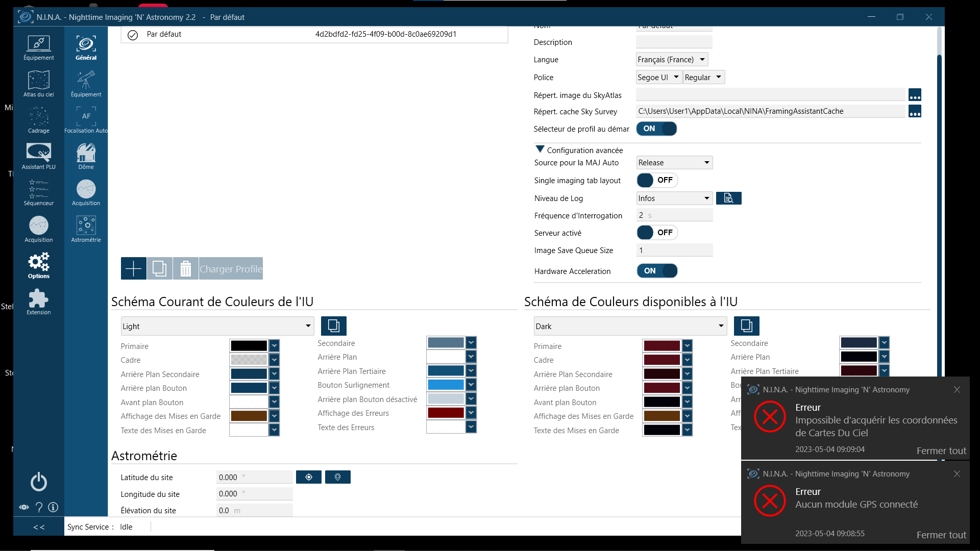Click the Bouton Surlignement blue color swatch
The height and width of the screenshot is (551, 980).
[446, 385]
